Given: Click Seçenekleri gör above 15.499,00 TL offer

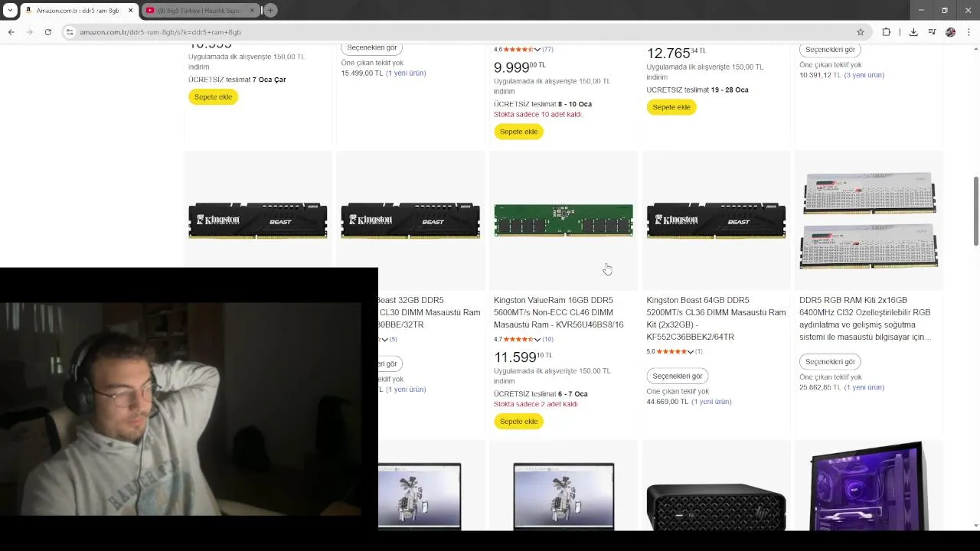Looking at the screenshot, I should [x=371, y=47].
